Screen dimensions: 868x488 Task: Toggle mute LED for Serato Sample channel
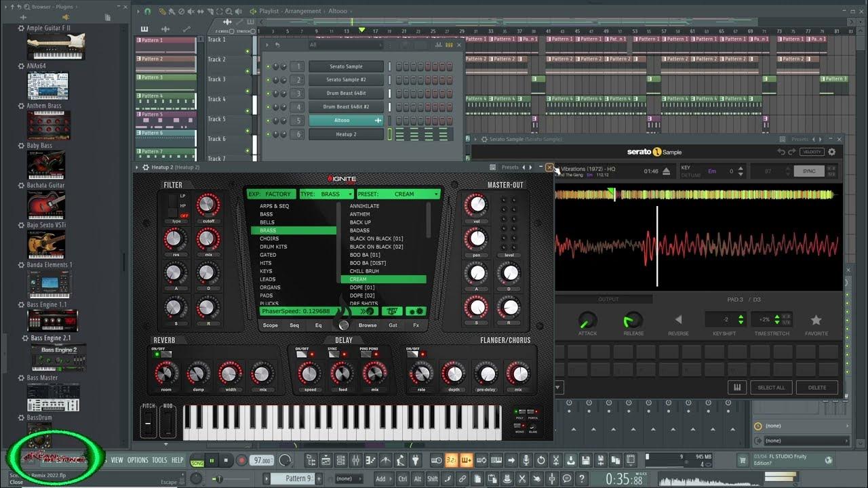pyautogui.click(x=268, y=66)
